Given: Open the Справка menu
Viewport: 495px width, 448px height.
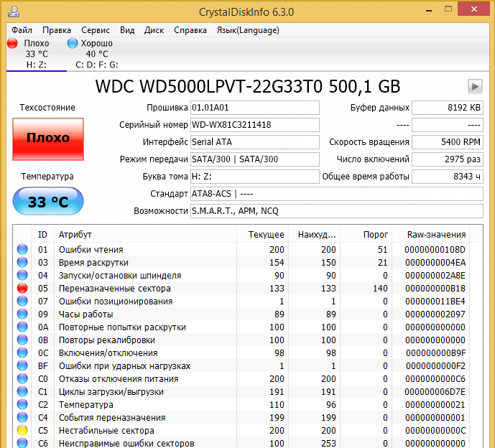Looking at the screenshot, I should pyautogui.click(x=190, y=30).
